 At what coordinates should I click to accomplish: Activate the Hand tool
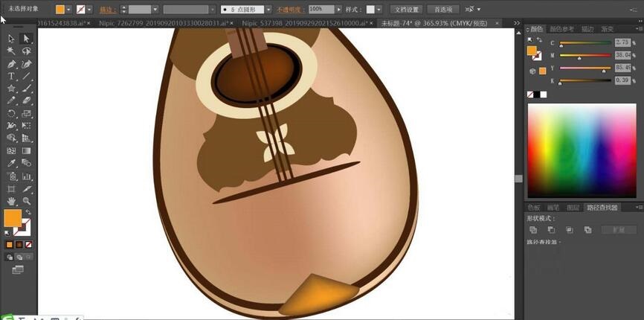coord(11,201)
